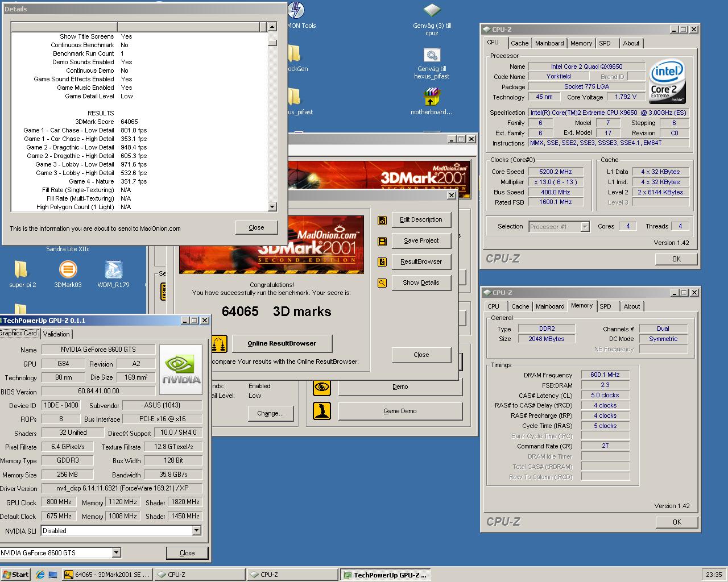
Task: Click the NVIDIA logo in GPU-Z
Action: coord(181,371)
